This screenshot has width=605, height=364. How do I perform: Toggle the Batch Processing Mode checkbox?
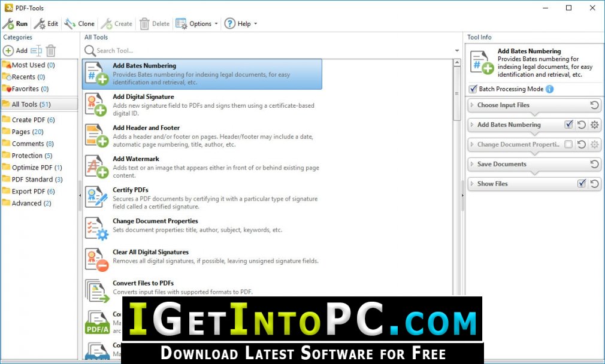coord(473,89)
